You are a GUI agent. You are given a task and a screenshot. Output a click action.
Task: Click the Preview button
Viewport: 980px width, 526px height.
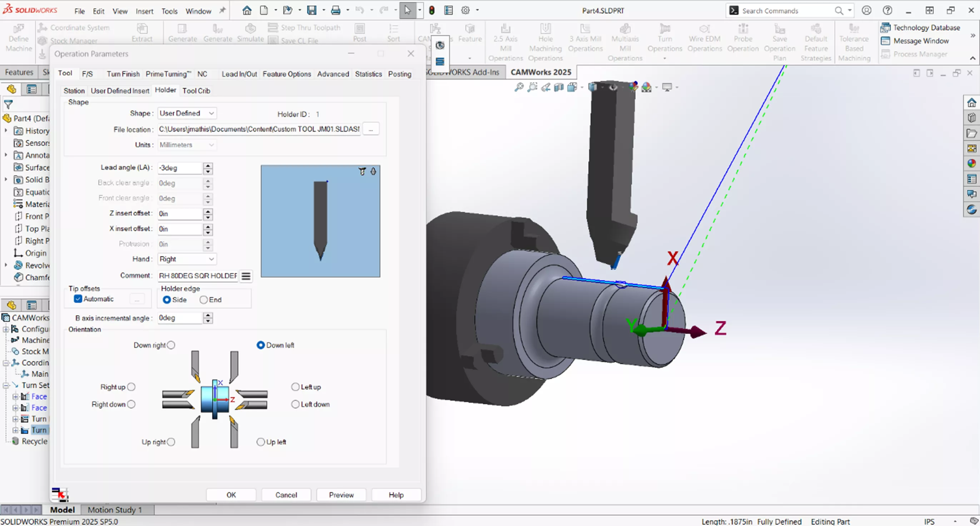341,495
